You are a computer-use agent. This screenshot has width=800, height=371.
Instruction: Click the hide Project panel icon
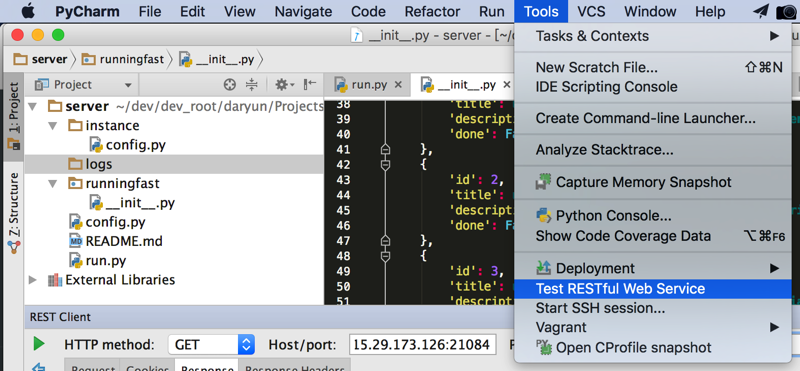tap(310, 84)
